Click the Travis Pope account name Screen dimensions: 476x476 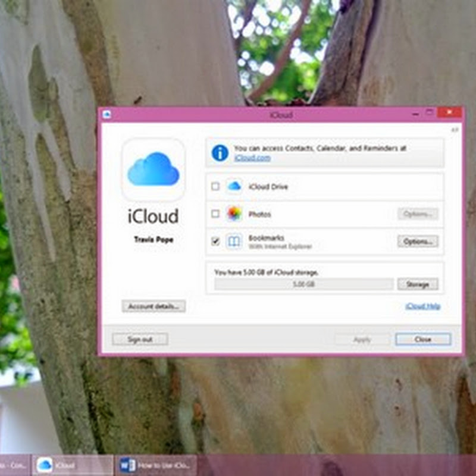(x=154, y=240)
